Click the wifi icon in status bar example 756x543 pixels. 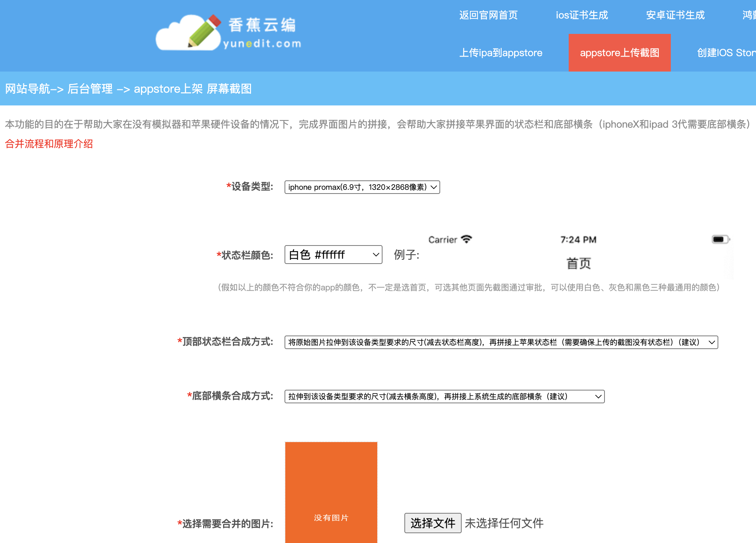467,239
